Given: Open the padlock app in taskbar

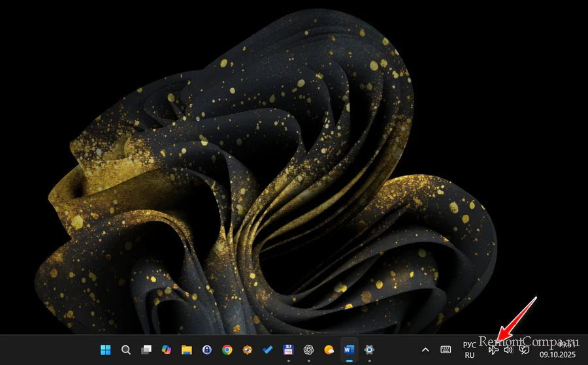Looking at the screenshot, I should click(x=207, y=349).
